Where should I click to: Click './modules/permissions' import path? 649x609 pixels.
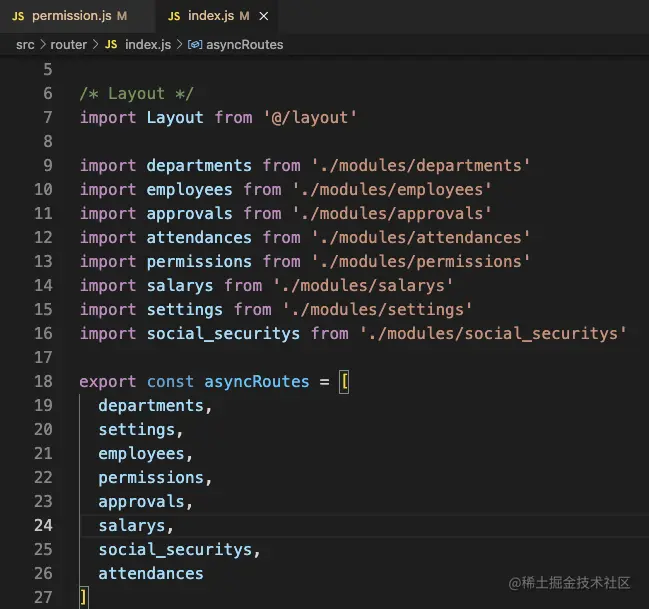click(421, 262)
